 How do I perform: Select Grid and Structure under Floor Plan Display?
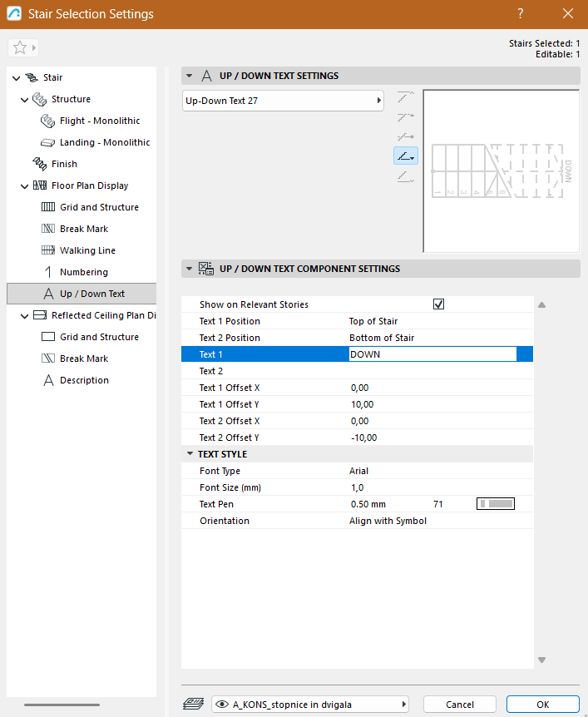click(x=99, y=207)
